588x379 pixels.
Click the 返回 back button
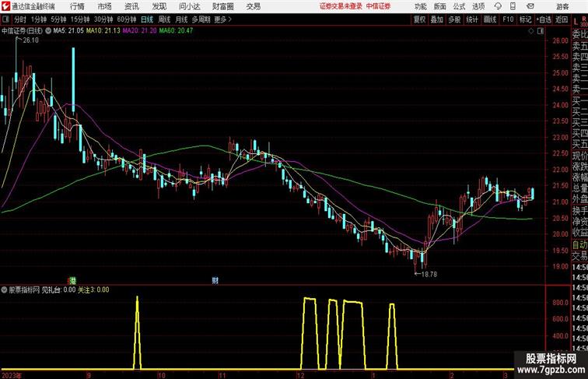coord(562,19)
